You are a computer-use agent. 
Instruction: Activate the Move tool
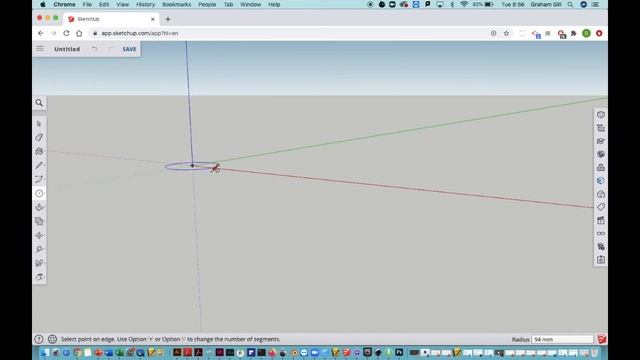pyautogui.click(x=39, y=236)
